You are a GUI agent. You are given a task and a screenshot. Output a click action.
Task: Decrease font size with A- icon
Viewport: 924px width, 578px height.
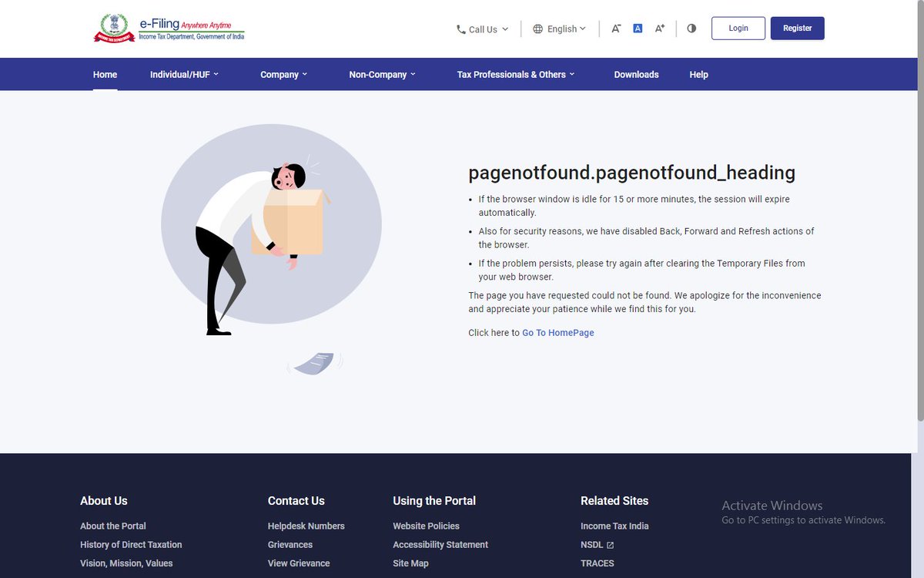click(x=616, y=29)
